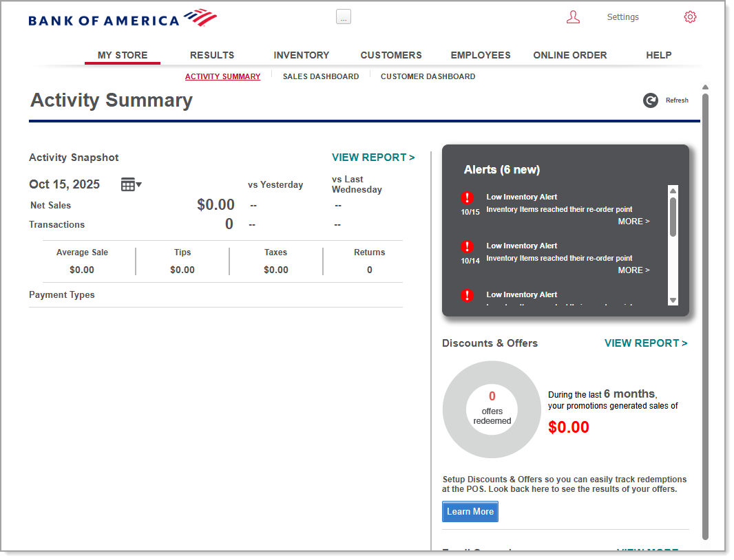
Task: Click the Refresh circular arrow icon
Action: click(650, 100)
